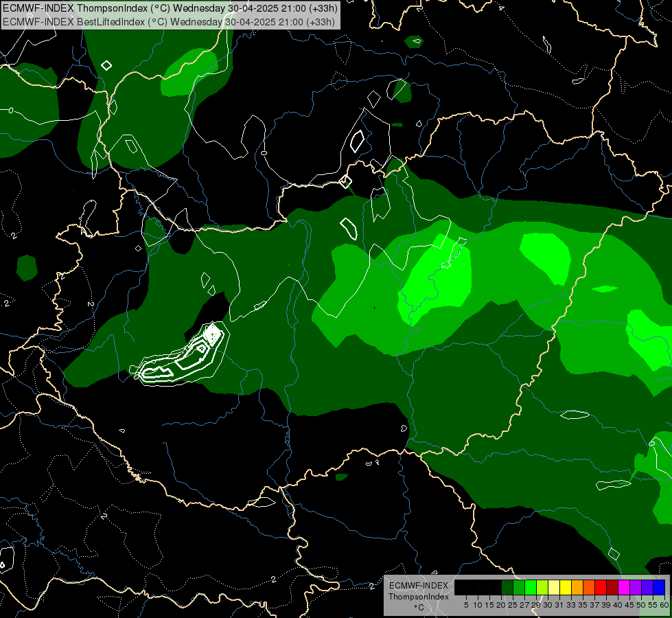Select the pale yellow 30–31 legend swatch
672x618 pixels.
[554, 587]
